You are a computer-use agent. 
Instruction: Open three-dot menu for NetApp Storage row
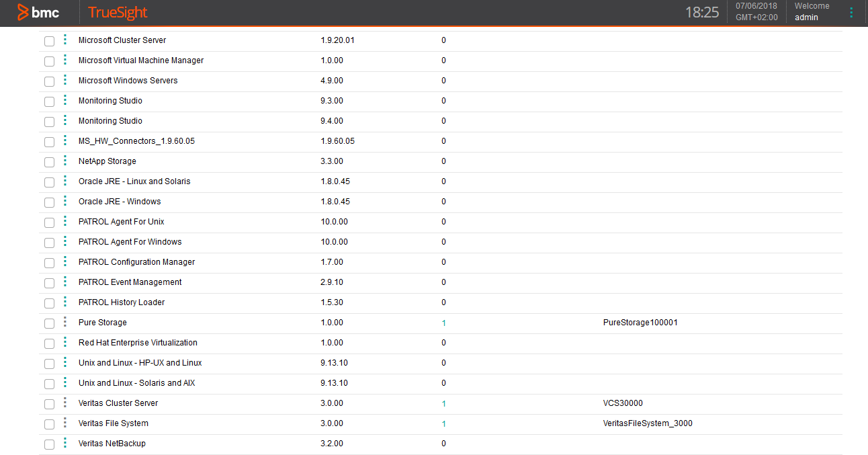coord(65,161)
